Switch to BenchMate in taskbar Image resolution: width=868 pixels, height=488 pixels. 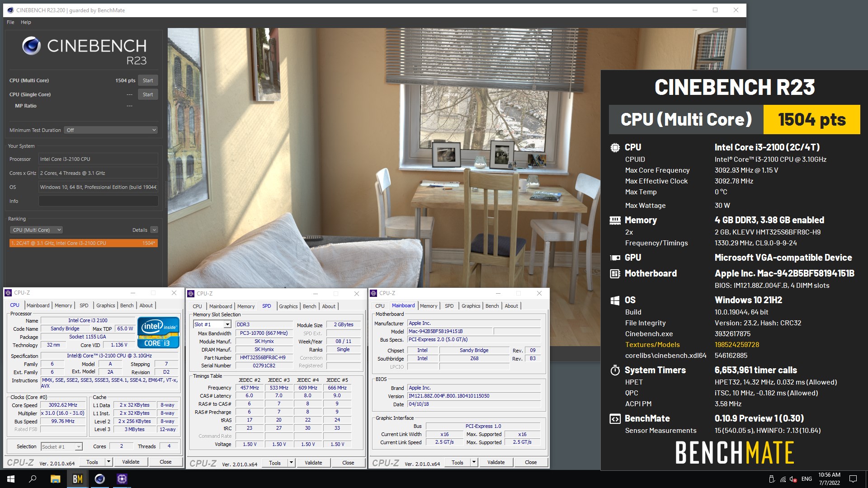click(77, 479)
